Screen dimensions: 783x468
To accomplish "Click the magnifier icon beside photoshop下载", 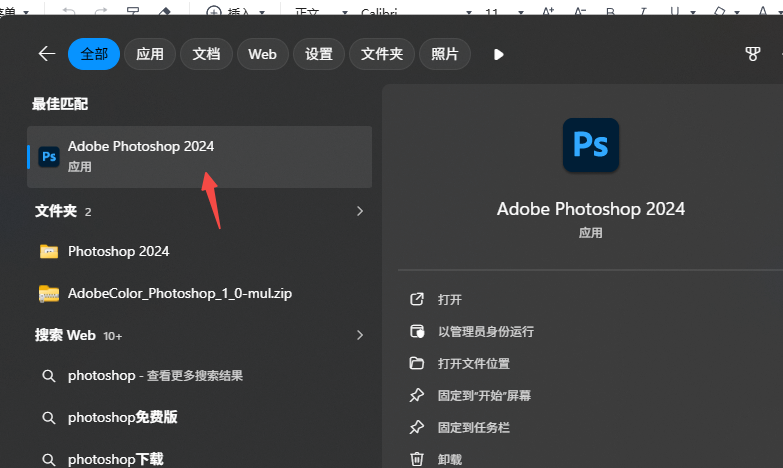I will tap(48, 460).
